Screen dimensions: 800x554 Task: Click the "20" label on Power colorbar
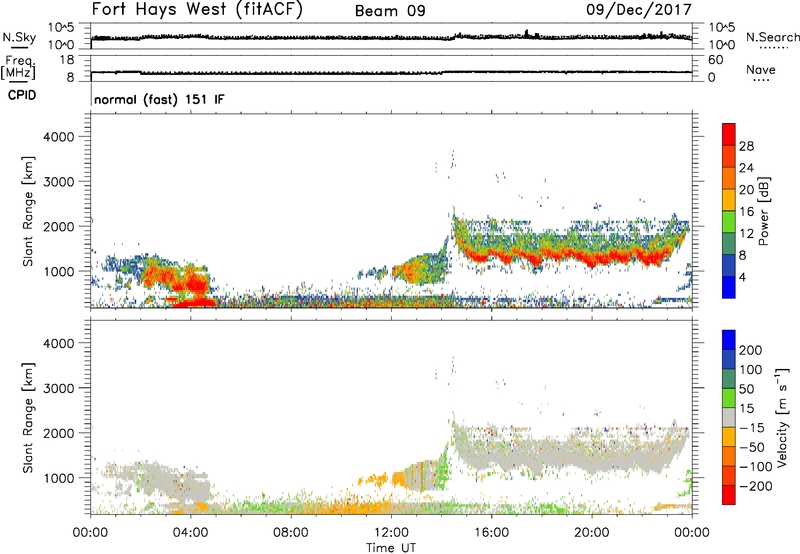746,190
